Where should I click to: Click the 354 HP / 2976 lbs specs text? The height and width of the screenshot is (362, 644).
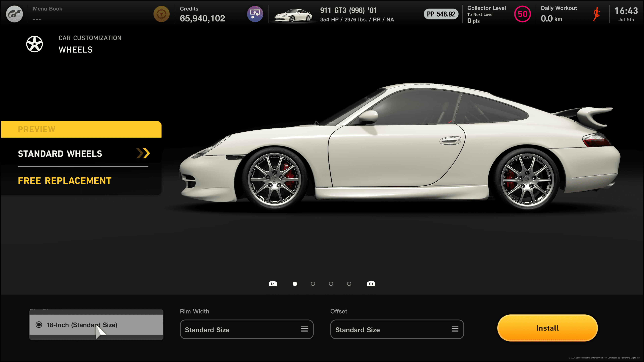pos(357,19)
